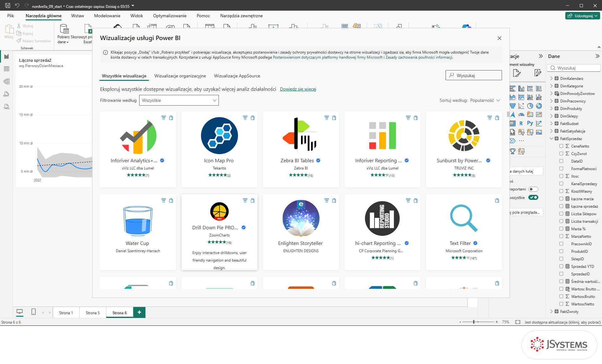Select the gauge visual icon
Viewport: 602px width, 364px height.
[x=521, y=115]
